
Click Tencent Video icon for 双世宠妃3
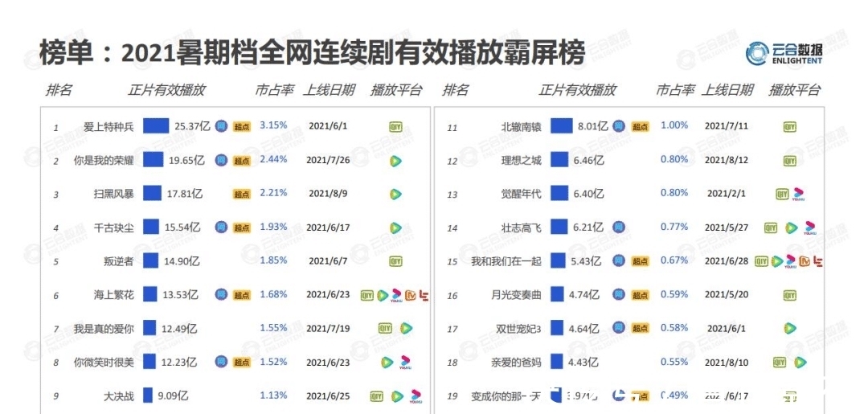coord(790,328)
